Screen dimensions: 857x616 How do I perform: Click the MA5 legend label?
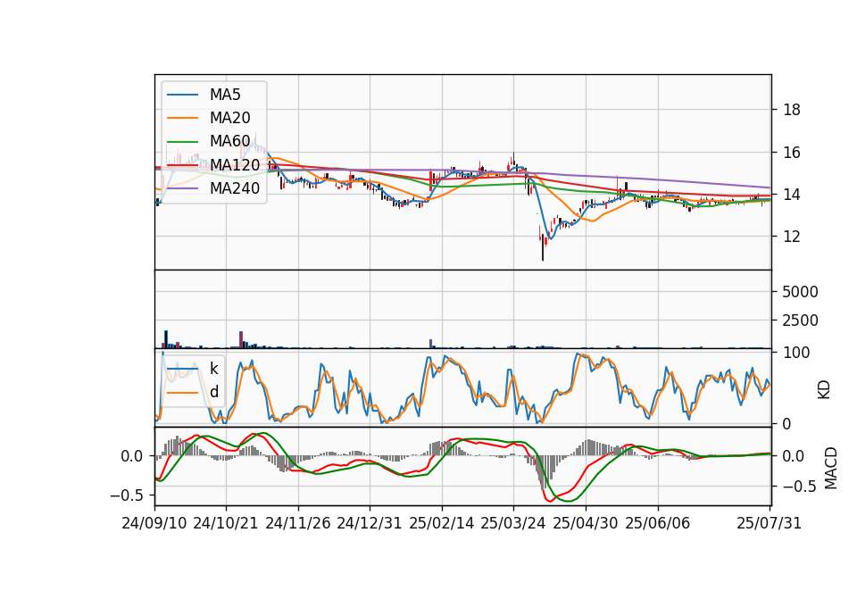(225, 95)
